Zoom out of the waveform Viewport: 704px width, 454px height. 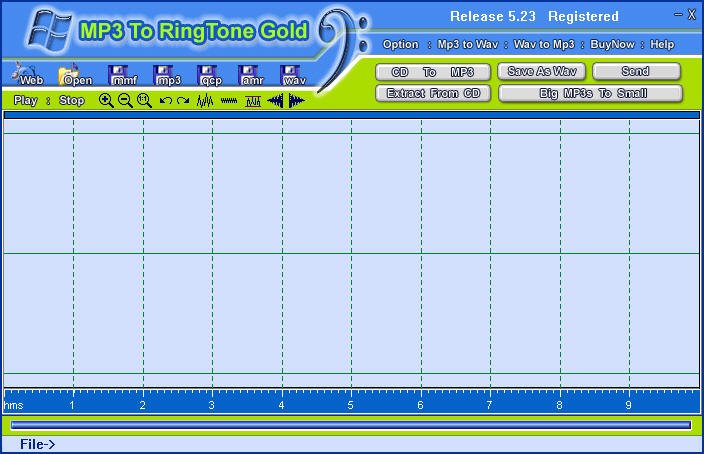coord(125,101)
